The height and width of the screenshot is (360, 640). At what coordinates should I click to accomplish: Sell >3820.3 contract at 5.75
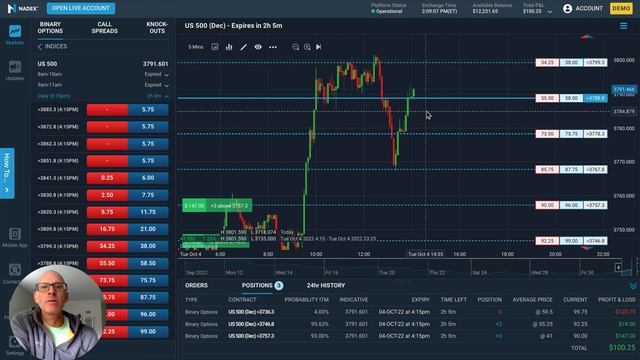pyautogui.click(x=107, y=212)
